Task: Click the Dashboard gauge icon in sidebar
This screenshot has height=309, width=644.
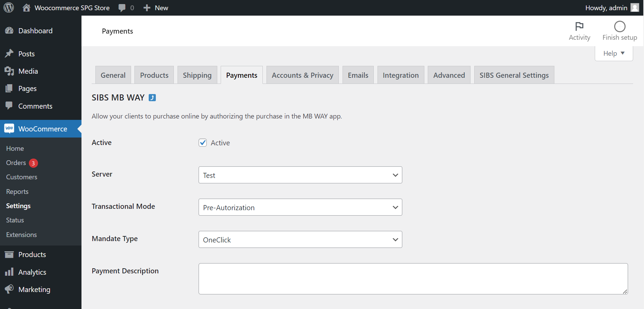Action: coord(9,31)
